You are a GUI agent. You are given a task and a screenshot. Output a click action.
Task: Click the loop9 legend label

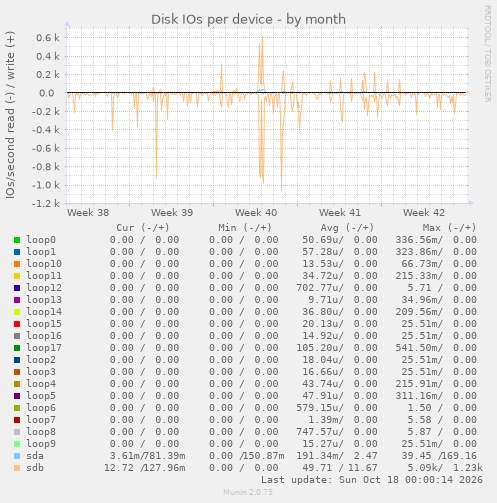pyautogui.click(x=41, y=444)
